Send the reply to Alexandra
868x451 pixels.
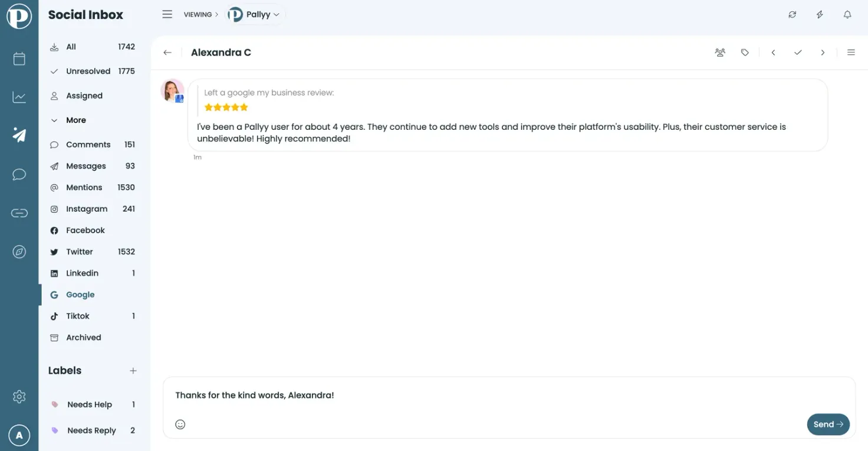pyautogui.click(x=828, y=424)
